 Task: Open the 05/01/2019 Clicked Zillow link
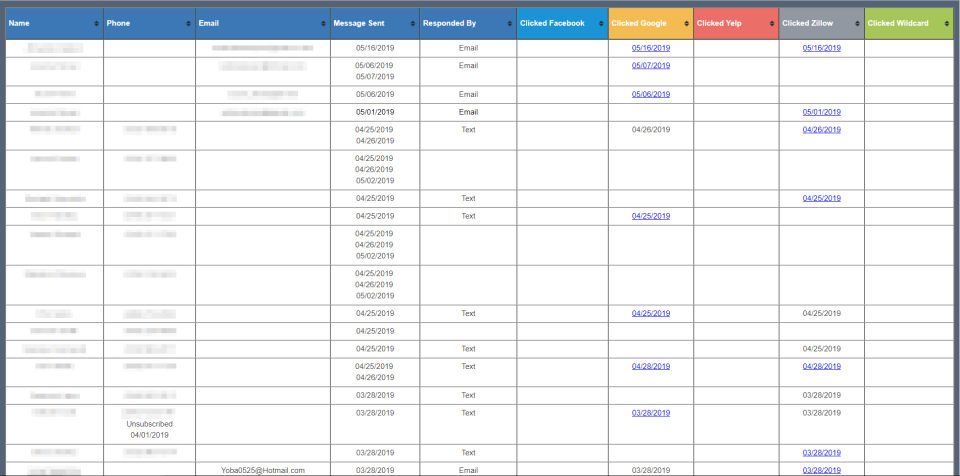coord(822,112)
